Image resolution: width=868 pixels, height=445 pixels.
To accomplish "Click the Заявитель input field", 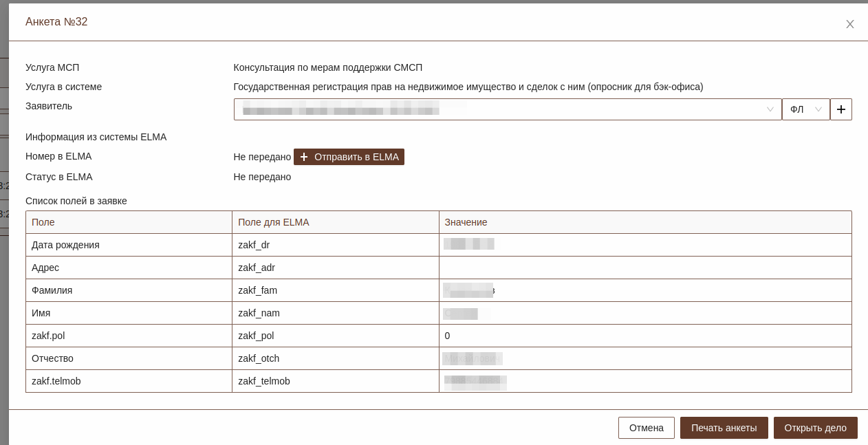I will [495, 109].
